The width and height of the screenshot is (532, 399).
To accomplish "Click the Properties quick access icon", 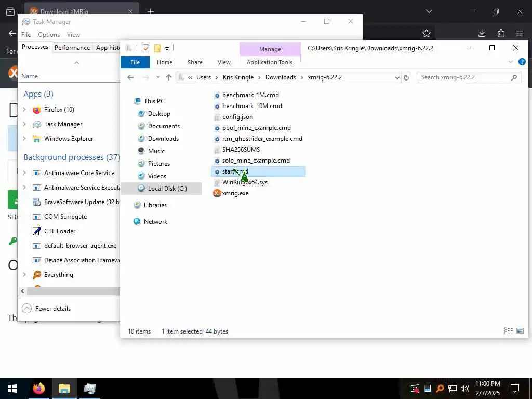I will click(146, 48).
